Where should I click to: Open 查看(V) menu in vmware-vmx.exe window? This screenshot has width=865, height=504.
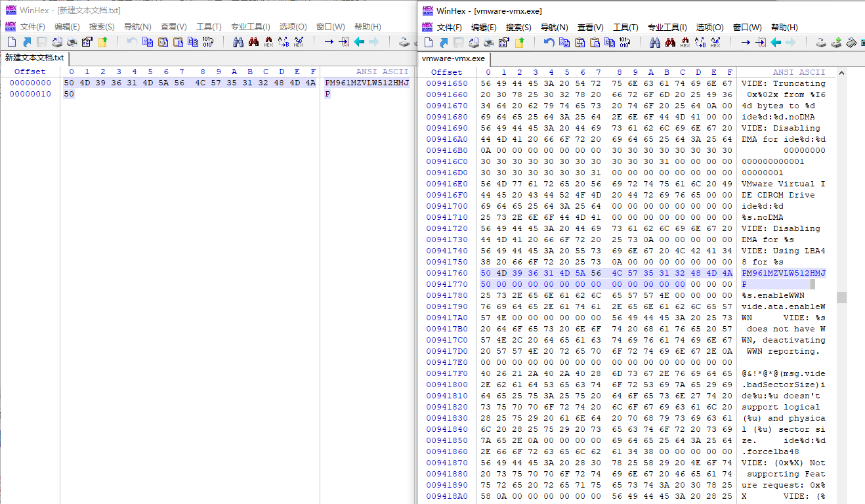590,28
